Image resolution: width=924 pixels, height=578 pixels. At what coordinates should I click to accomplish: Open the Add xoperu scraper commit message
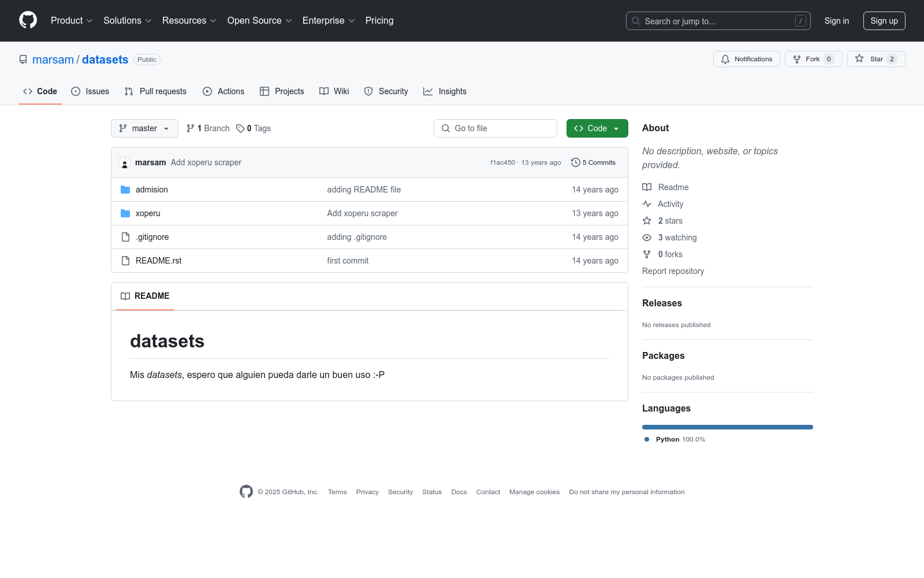pyautogui.click(x=206, y=162)
